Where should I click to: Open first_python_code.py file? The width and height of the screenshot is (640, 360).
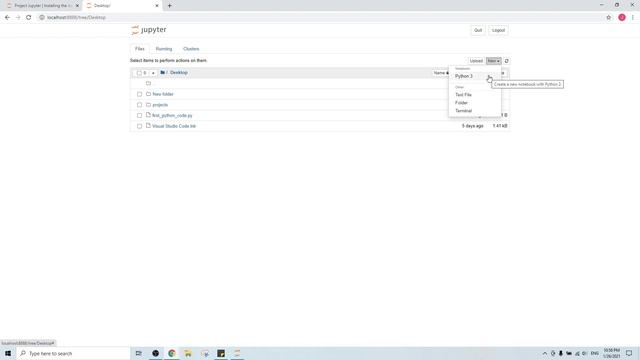172,116
